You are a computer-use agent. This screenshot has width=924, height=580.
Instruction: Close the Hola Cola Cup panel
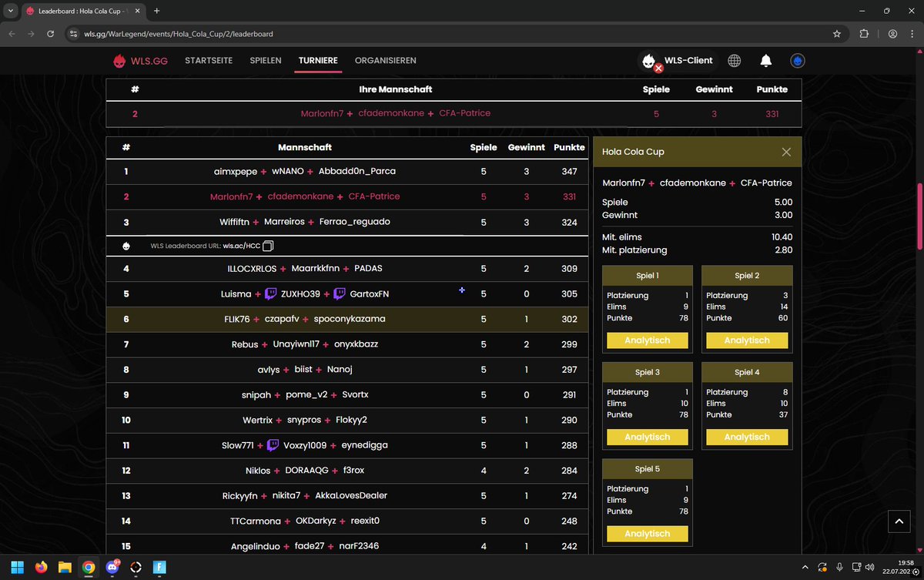tap(786, 153)
